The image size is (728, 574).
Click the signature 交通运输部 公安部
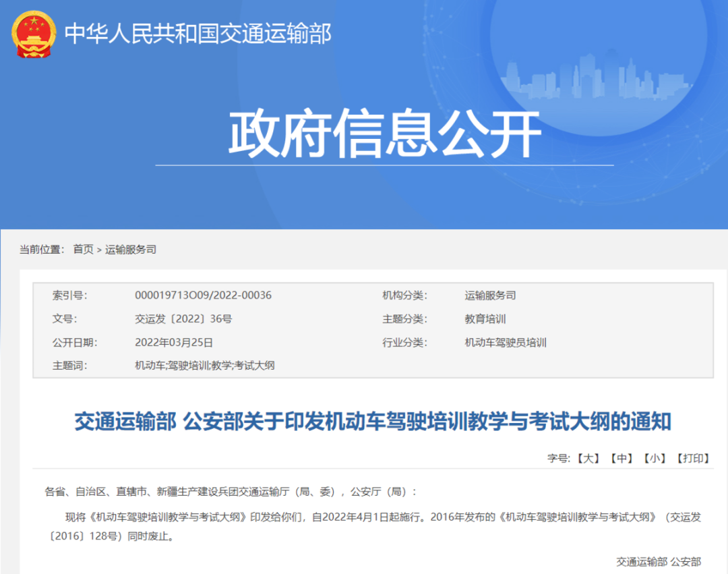point(659,562)
